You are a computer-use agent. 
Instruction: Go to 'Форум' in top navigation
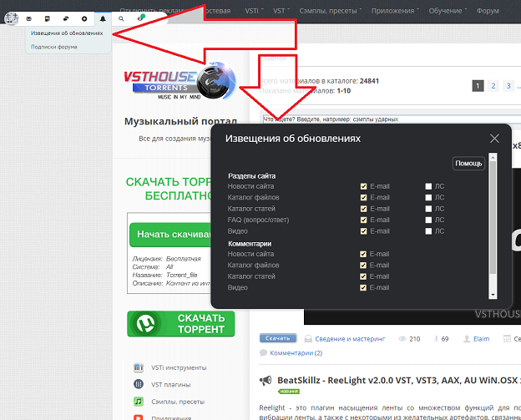click(x=488, y=11)
